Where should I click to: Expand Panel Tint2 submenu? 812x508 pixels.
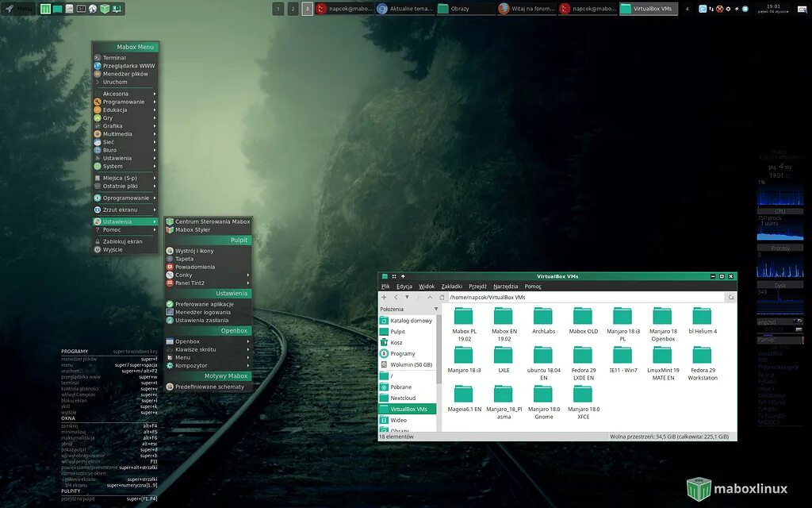(208, 283)
